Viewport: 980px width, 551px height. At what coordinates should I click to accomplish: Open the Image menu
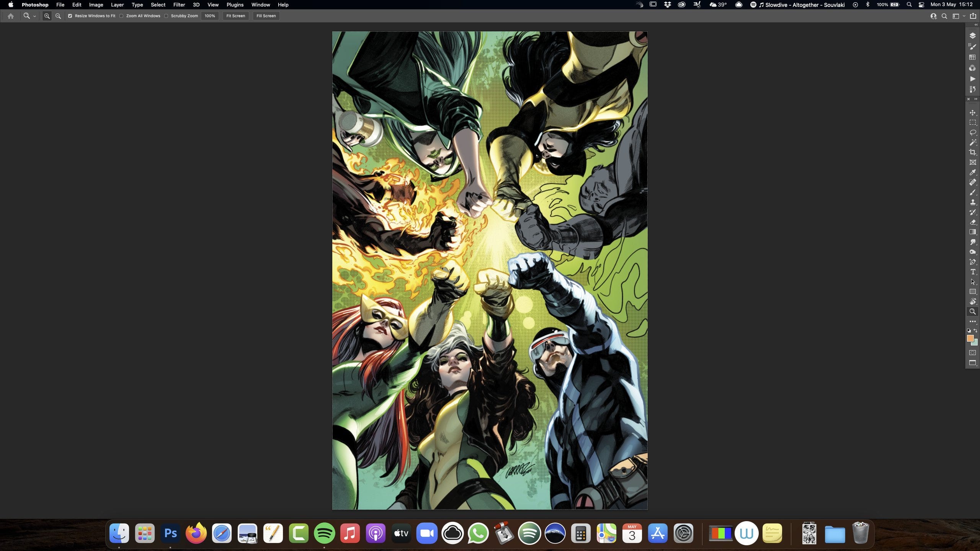pyautogui.click(x=96, y=5)
